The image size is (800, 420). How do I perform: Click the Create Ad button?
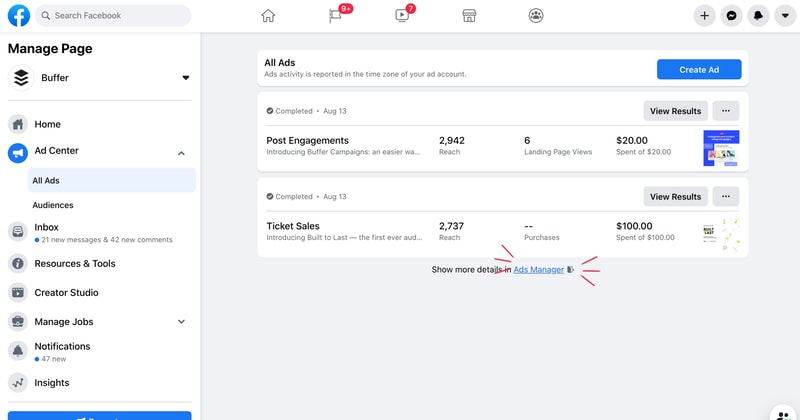[699, 69]
